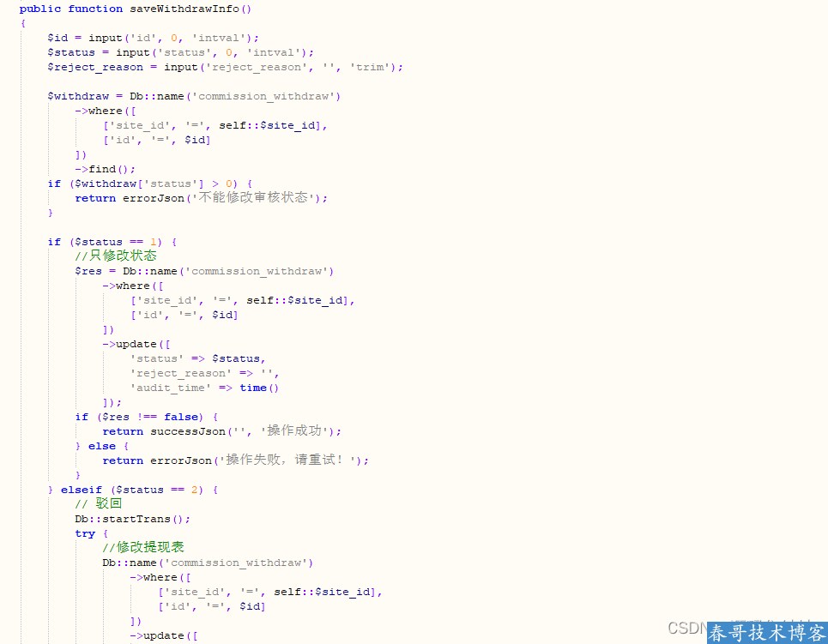Click the standalone 'else' keyword
828x644 pixels.
click(x=102, y=447)
